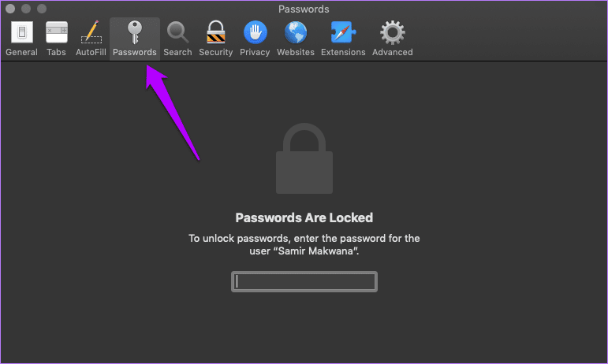Image resolution: width=608 pixels, height=364 pixels.
Task: Switch to the Tabs preferences icon
Action: (x=56, y=32)
